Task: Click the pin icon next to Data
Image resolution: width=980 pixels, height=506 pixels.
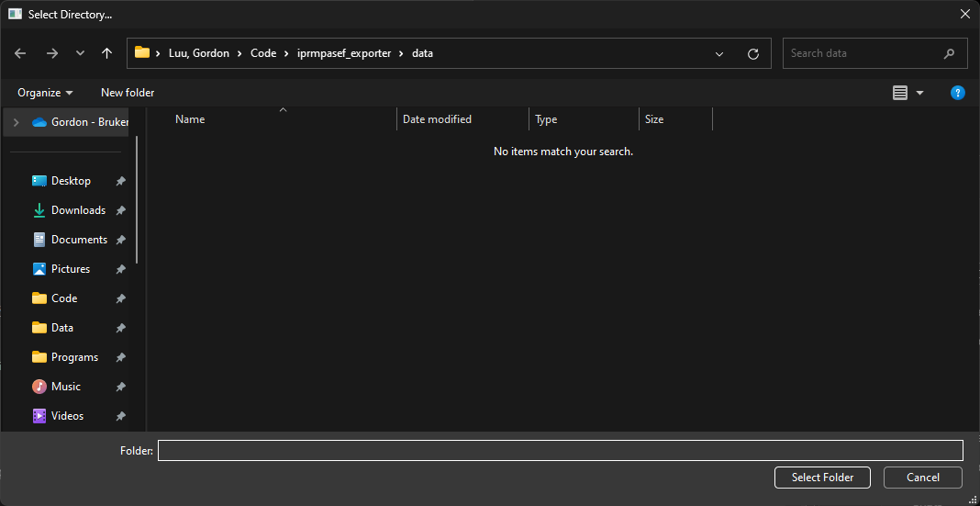Action: (x=120, y=329)
